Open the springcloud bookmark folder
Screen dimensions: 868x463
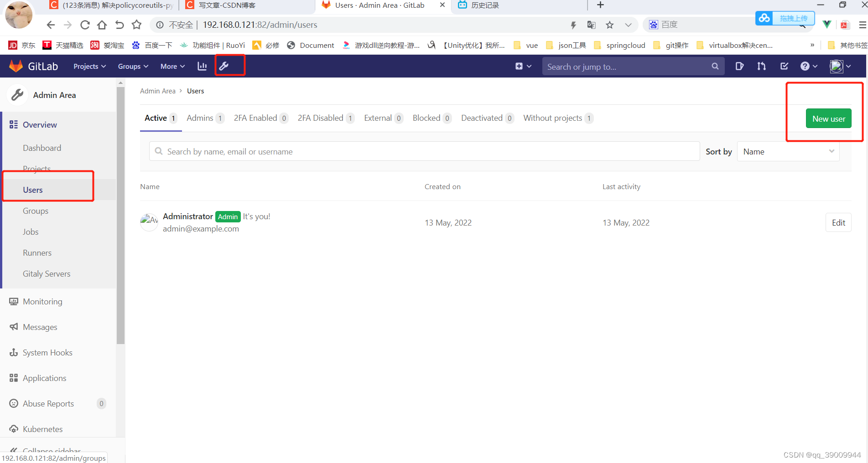[x=619, y=45]
